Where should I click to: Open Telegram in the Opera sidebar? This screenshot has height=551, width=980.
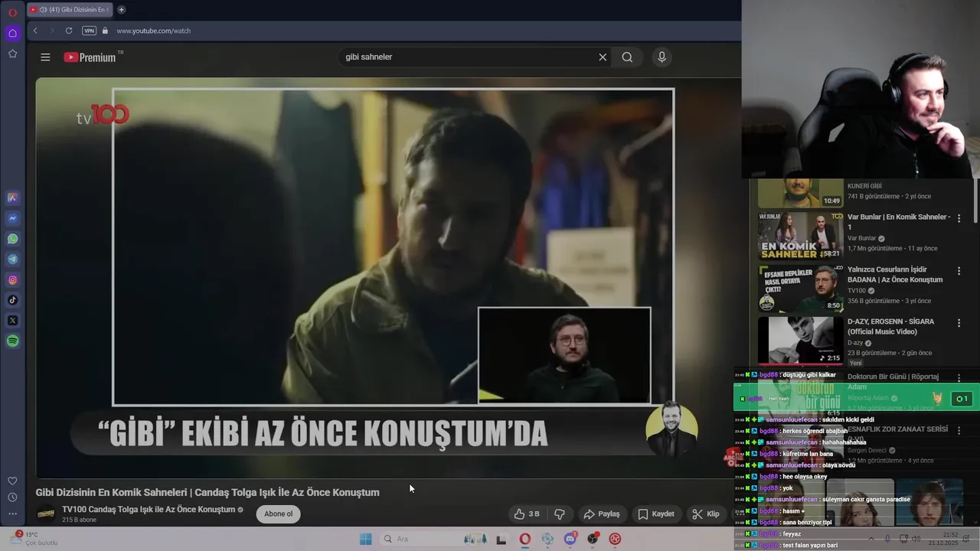(x=12, y=259)
